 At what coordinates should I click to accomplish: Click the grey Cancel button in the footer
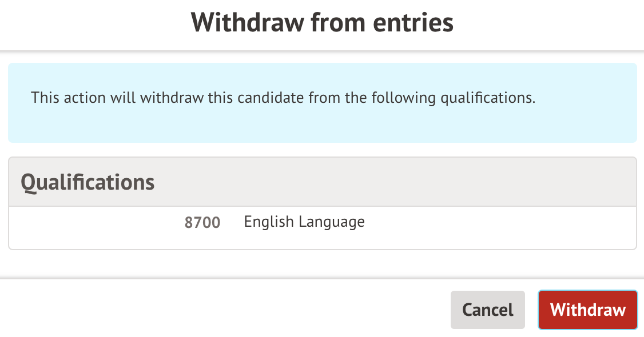[x=487, y=310]
